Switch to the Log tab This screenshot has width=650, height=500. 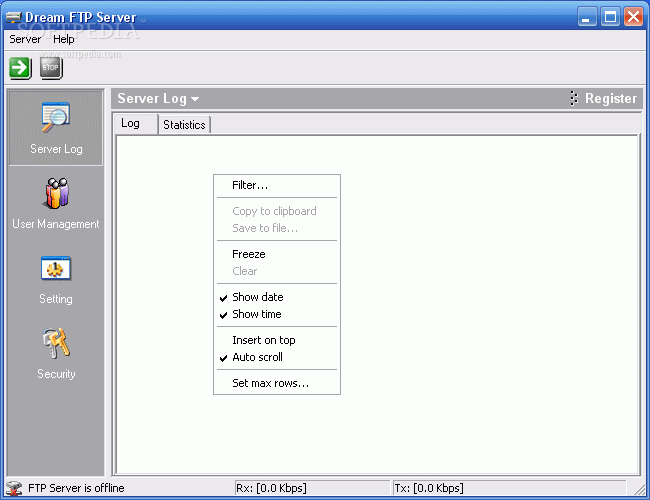click(x=136, y=124)
